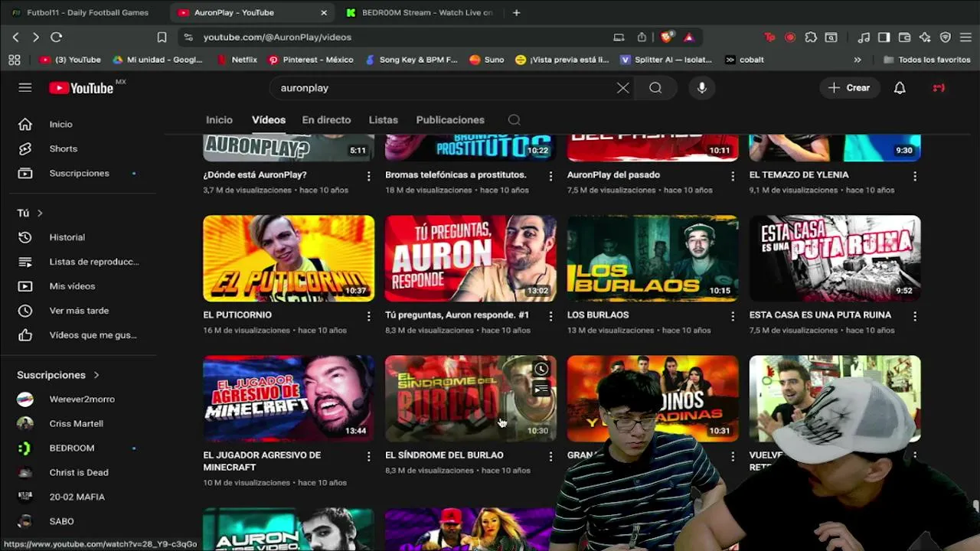The width and height of the screenshot is (980, 551).
Task: Select the Vídeos channel tab
Action: click(269, 120)
